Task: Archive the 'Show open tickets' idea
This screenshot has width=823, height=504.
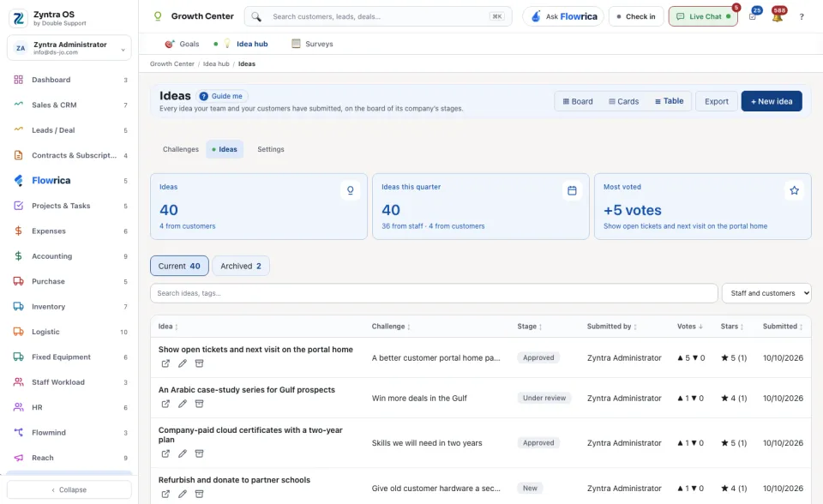Action: click(199, 363)
